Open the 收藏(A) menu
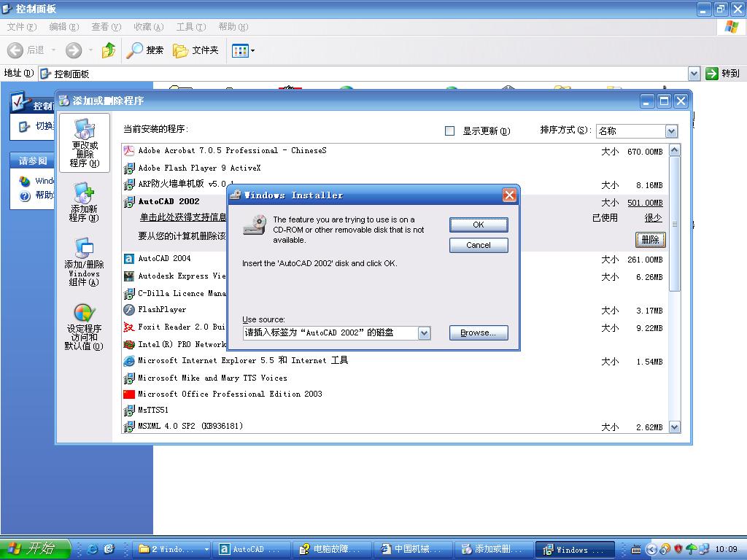747x560 pixels. coord(149,27)
